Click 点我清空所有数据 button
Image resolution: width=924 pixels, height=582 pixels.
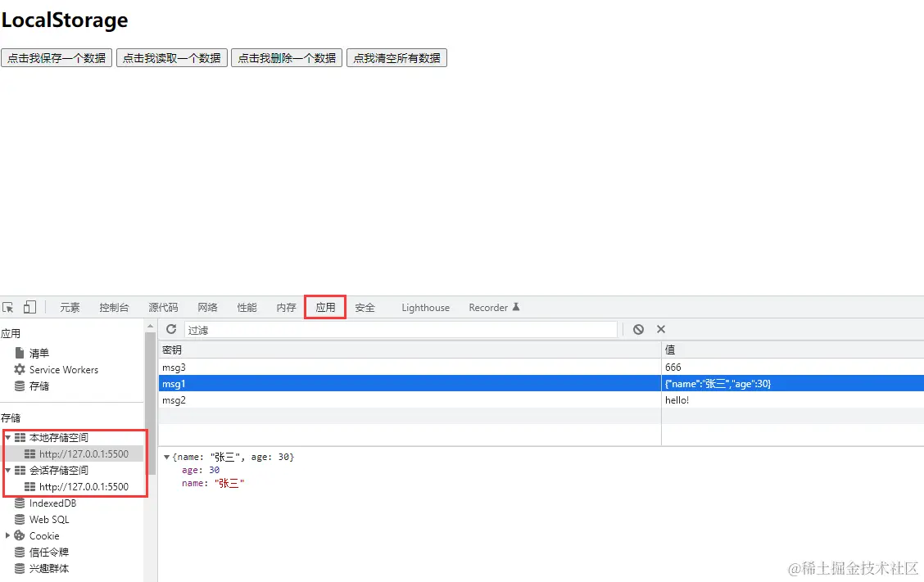396,58
